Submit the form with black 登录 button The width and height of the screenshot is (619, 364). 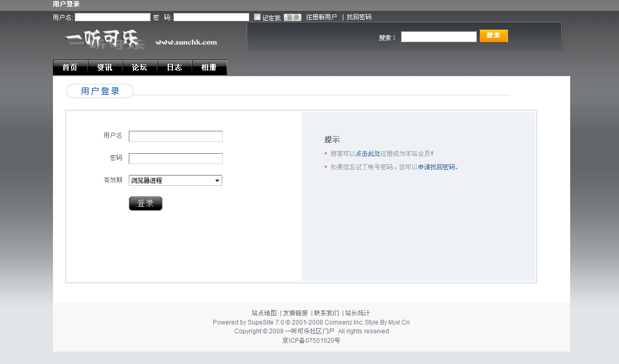[x=146, y=204]
